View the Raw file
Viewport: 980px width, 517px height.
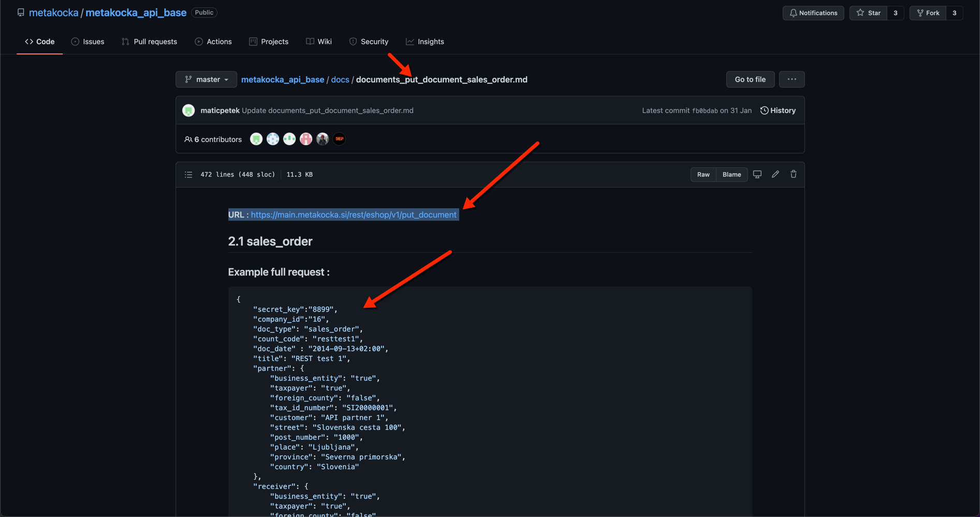703,175
